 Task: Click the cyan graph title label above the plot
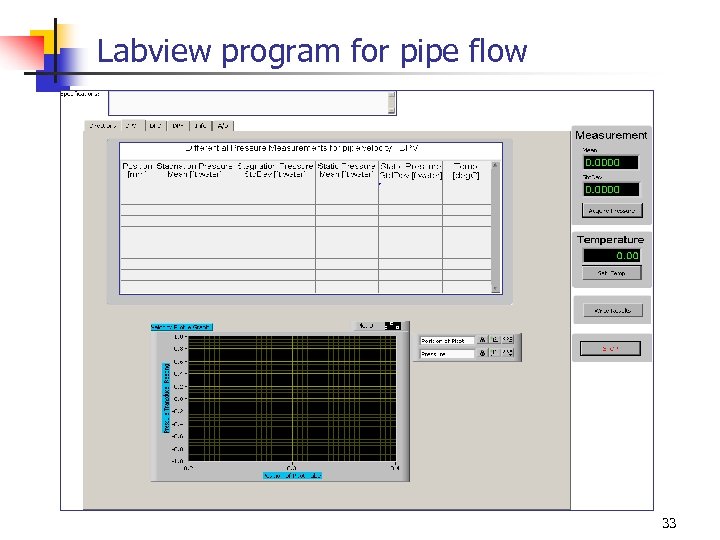pos(182,327)
